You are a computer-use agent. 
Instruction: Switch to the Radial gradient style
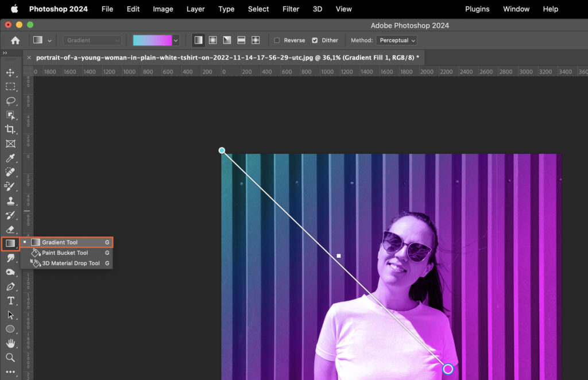pyautogui.click(x=212, y=40)
